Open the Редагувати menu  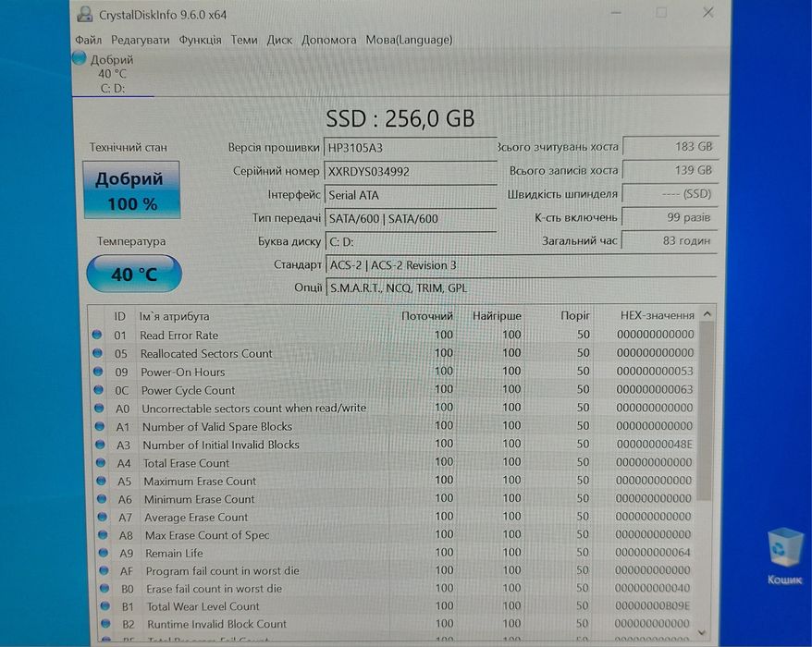pyautogui.click(x=141, y=40)
